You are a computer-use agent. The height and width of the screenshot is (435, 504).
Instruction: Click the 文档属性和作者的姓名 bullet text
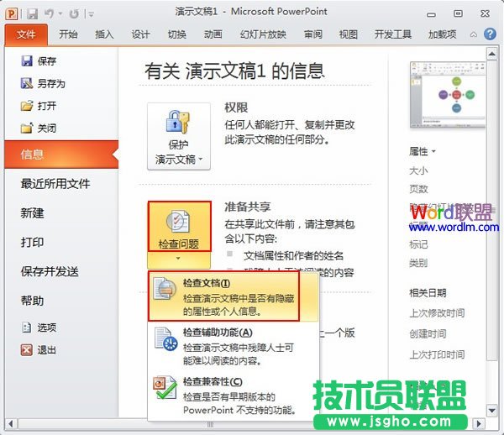tap(293, 256)
